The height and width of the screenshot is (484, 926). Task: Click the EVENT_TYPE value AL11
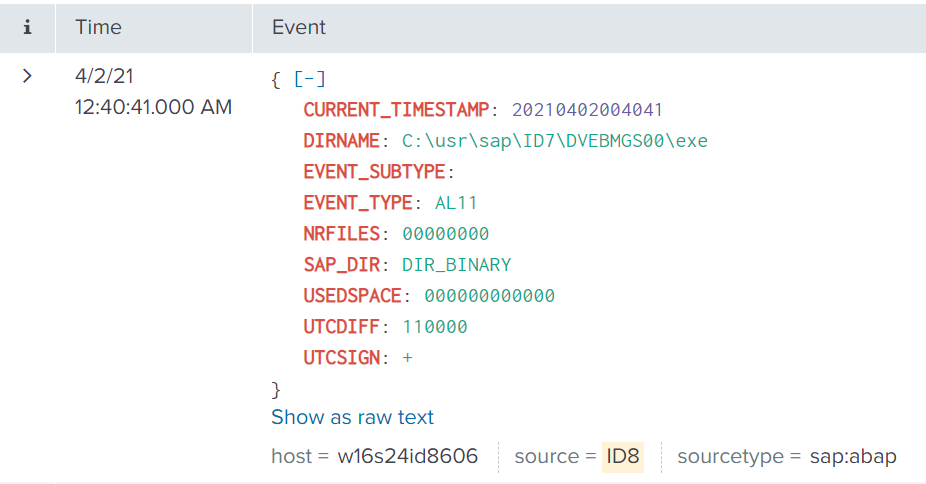(x=456, y=203)
